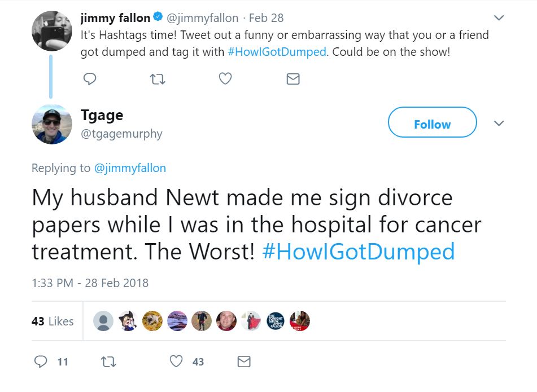
Task: Open #HowIGotDumped hashtag in Fallon's tweet
Action: pyautogui.click(x=277, y=52)
